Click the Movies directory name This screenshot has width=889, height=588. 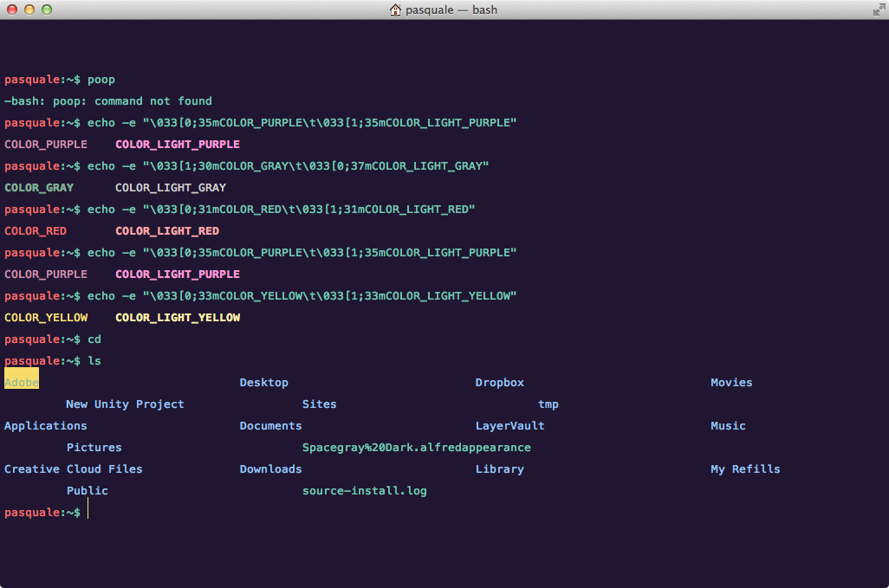click(x=731, y=383)
